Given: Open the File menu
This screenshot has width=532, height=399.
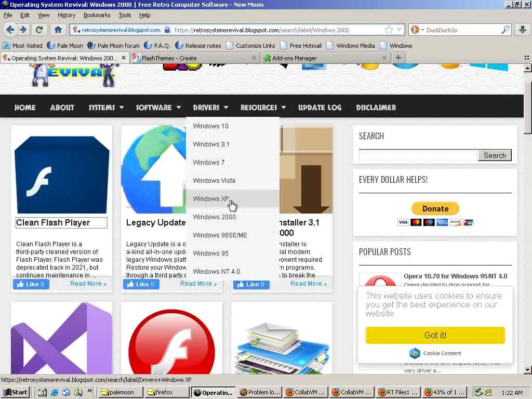Looking at the screenshot, I should pos(8,15).
